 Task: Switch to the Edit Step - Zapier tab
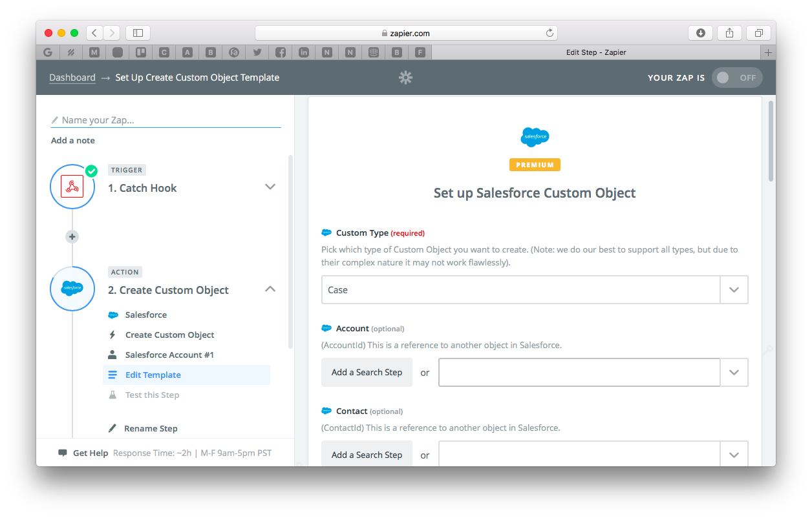595,52
